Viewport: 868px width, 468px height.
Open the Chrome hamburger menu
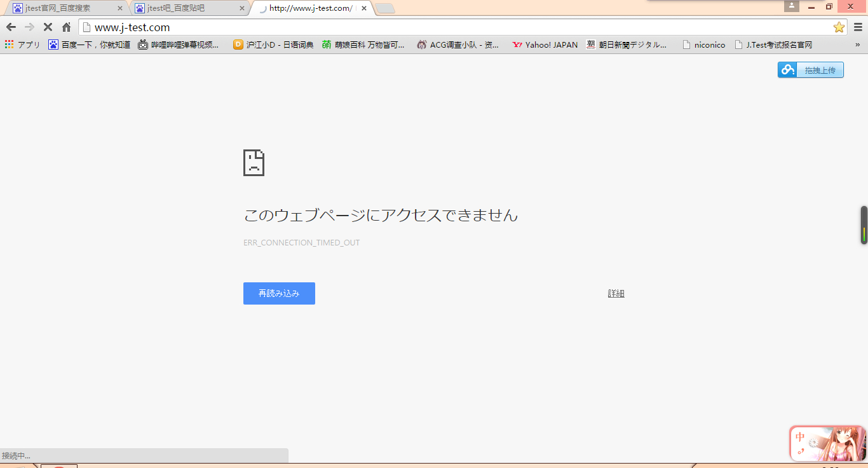click(858, 27)
